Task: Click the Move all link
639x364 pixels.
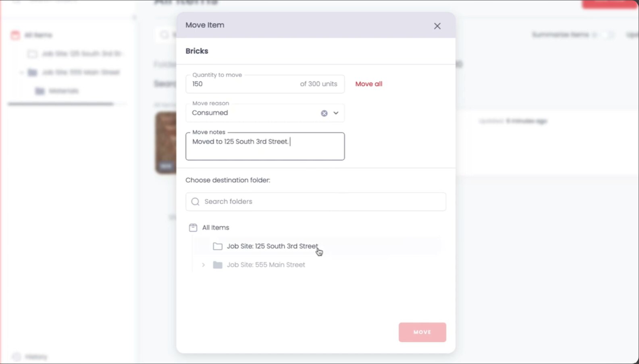Action: click(368, 84)
